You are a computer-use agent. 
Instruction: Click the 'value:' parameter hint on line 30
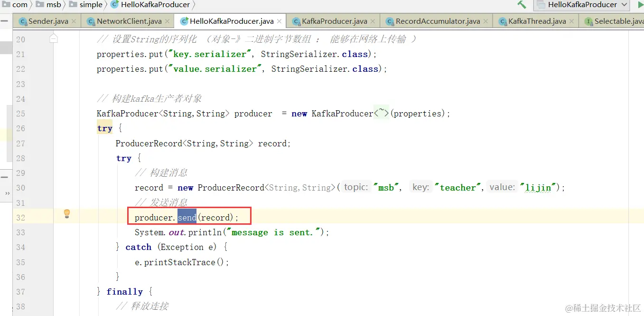pyautogui.click(x=502, y=187)
